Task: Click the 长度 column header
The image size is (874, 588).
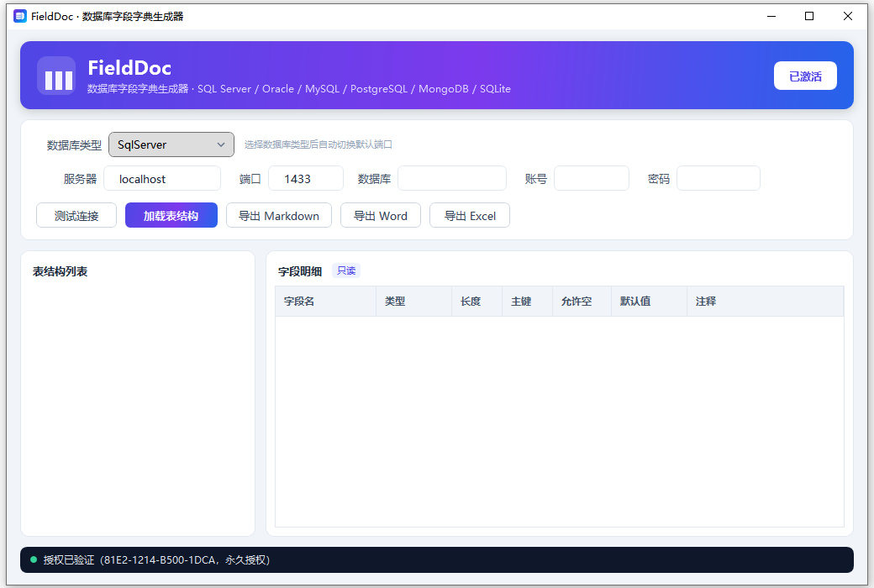Action: pyautogui.click(x=476, y=301)
